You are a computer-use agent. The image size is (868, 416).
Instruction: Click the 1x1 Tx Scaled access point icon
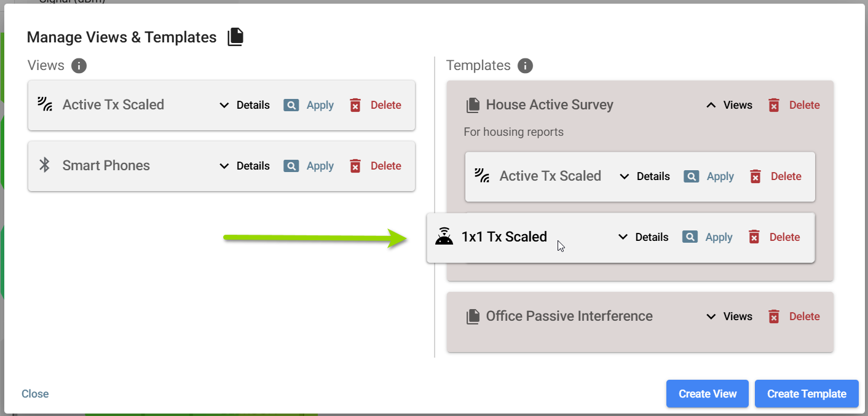444,237
